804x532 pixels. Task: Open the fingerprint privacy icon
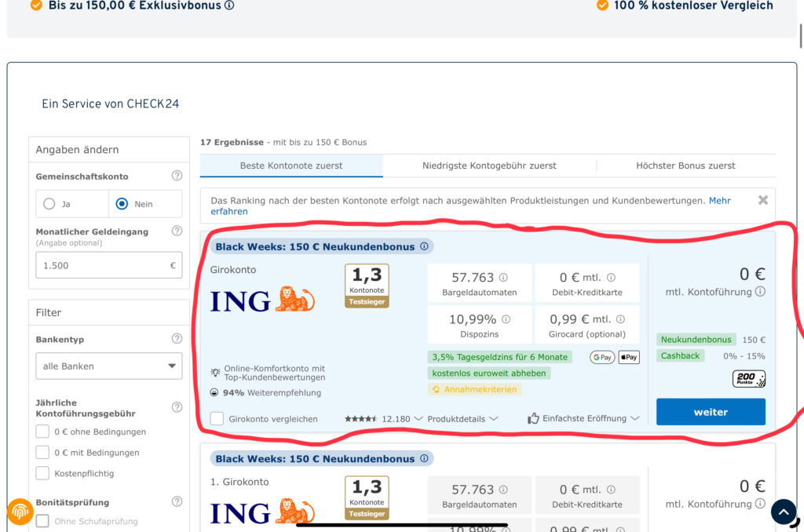click(20, 512)
